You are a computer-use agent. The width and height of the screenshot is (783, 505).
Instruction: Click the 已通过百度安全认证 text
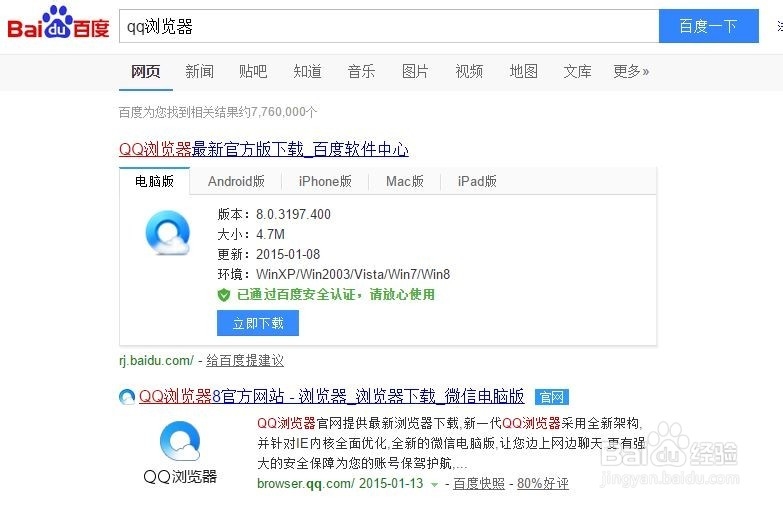(x=296, y=295)
